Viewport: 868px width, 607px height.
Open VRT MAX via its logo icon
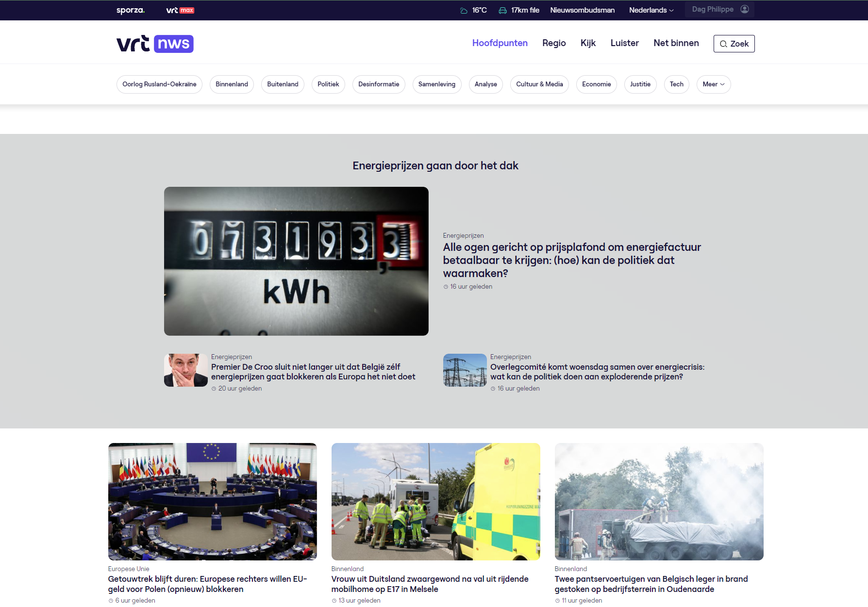point(180,10)
